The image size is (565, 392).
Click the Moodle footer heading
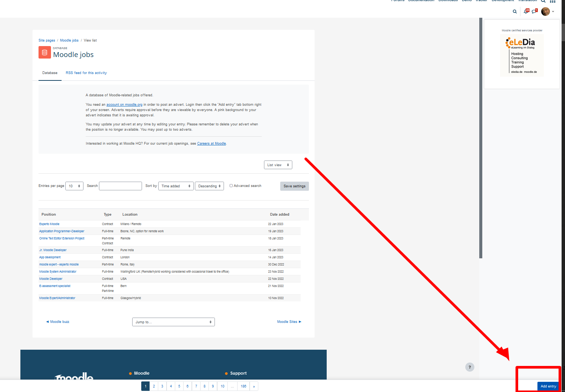pyautogui.click(x=142, y=373)
